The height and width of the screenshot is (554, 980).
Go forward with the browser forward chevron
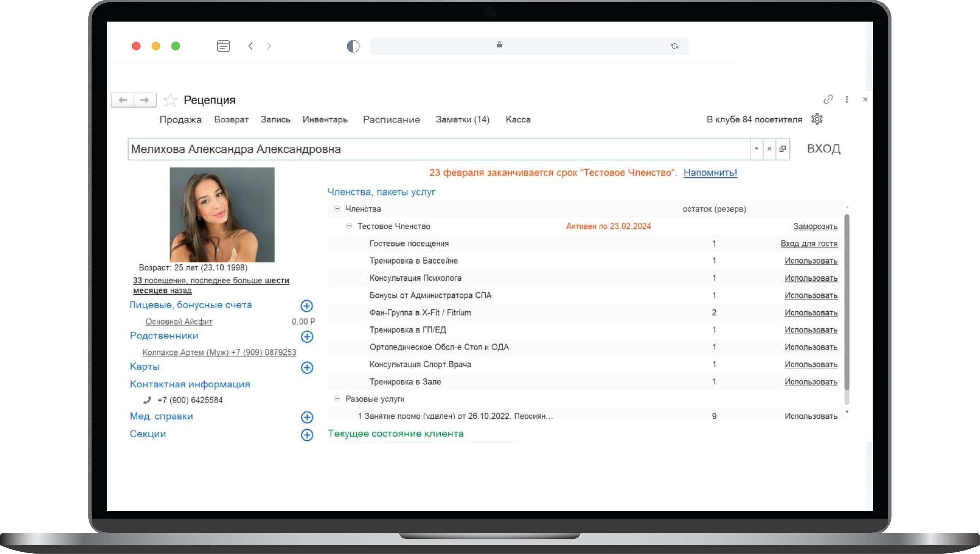tap(269, 46)
